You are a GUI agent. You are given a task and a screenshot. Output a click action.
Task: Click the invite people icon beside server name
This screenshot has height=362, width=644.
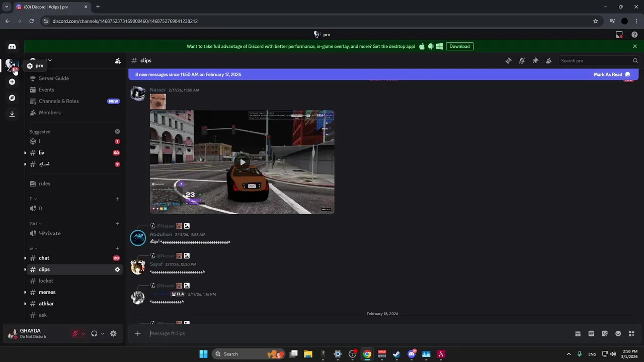tap(118, 61)
